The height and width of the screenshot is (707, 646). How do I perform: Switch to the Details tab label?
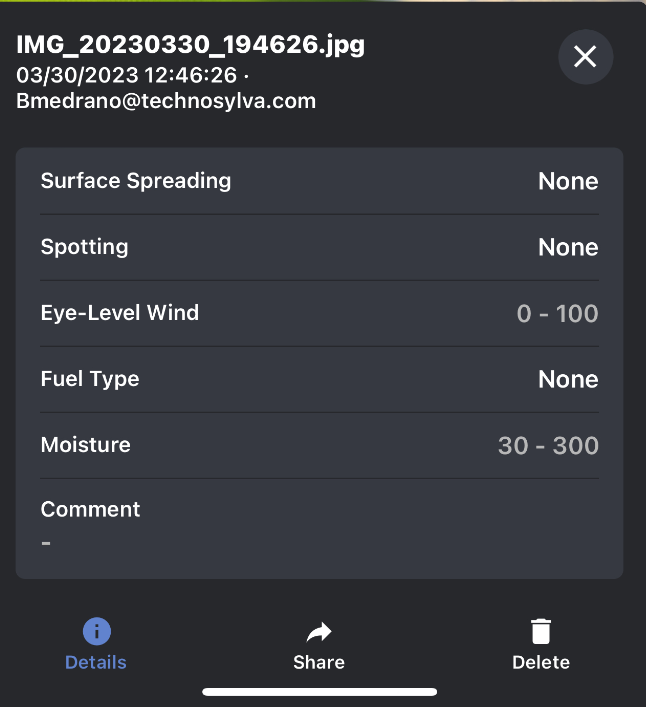96,662
